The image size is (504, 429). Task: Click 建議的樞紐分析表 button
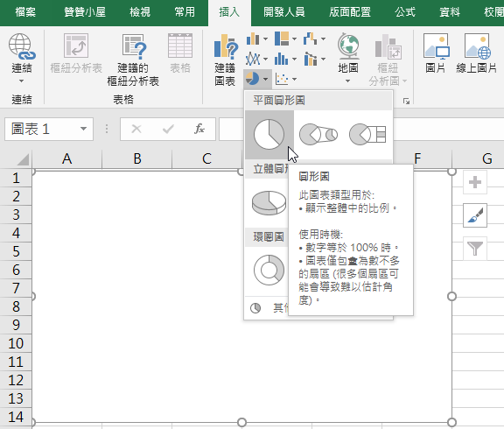click(x=133, y=60)
